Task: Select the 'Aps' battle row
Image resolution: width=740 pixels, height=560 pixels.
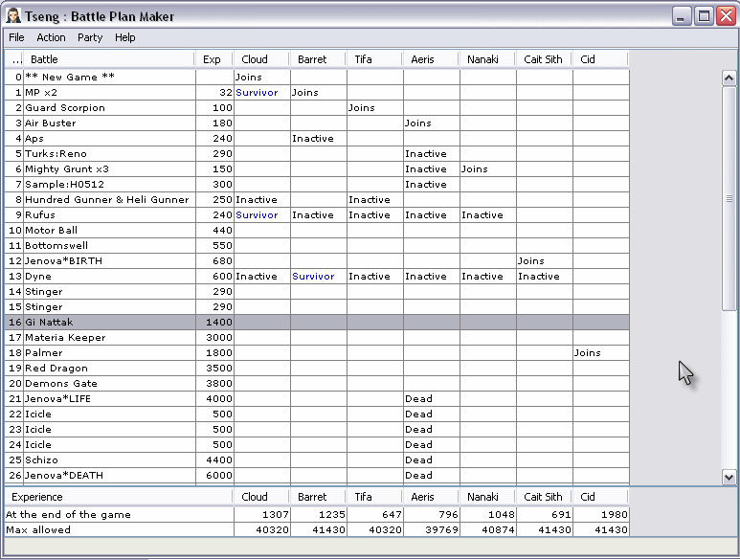Action: tap(317, 138)
